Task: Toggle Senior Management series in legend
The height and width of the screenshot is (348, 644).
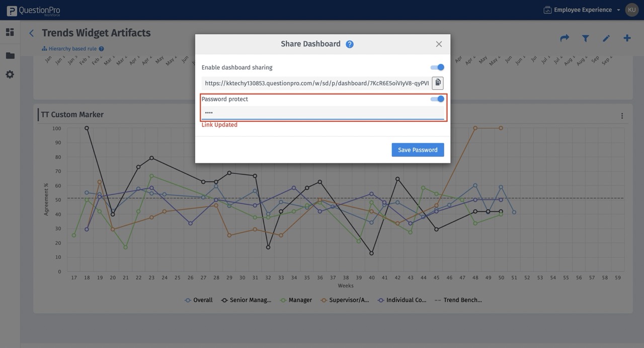Action: pyautogui.click(x=246, y=300)
